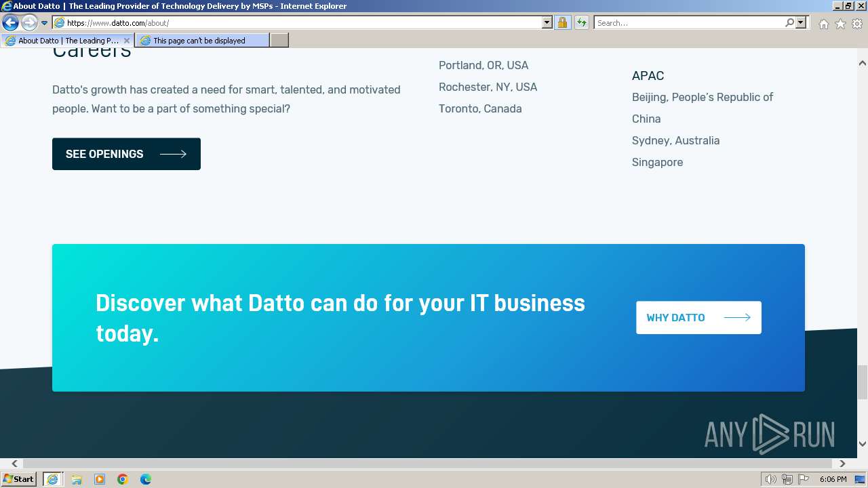The width and height of the screenshot is (868, 488).
Task: Open the recent pages dropdown arrow
Action: tap(44, 23)
